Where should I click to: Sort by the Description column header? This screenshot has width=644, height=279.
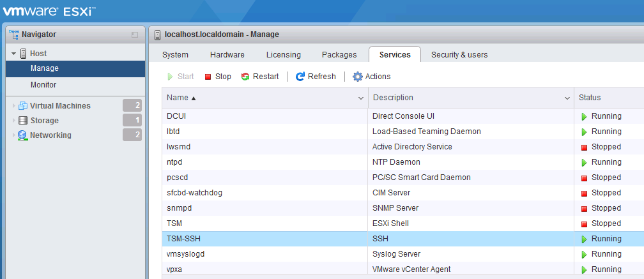[471, 98]
